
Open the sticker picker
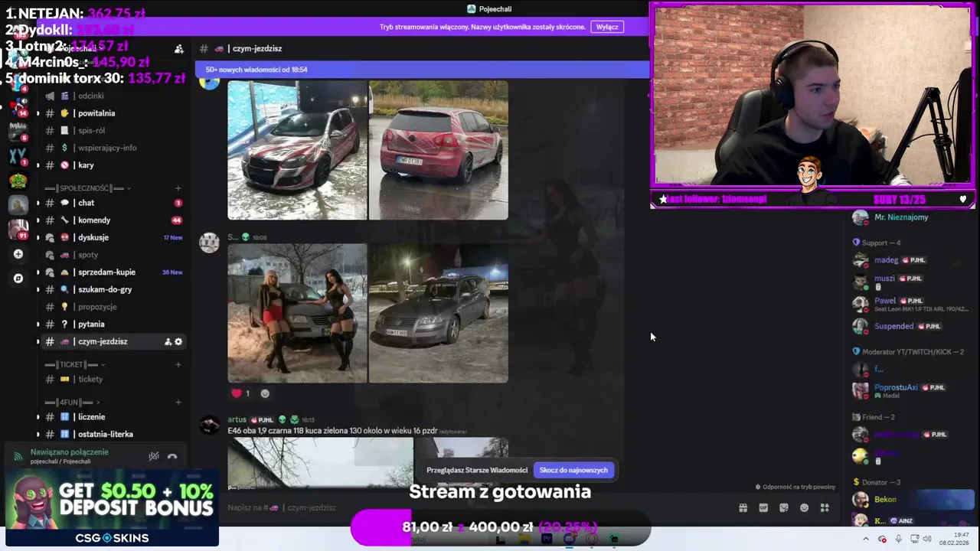[x=784, y=507]
